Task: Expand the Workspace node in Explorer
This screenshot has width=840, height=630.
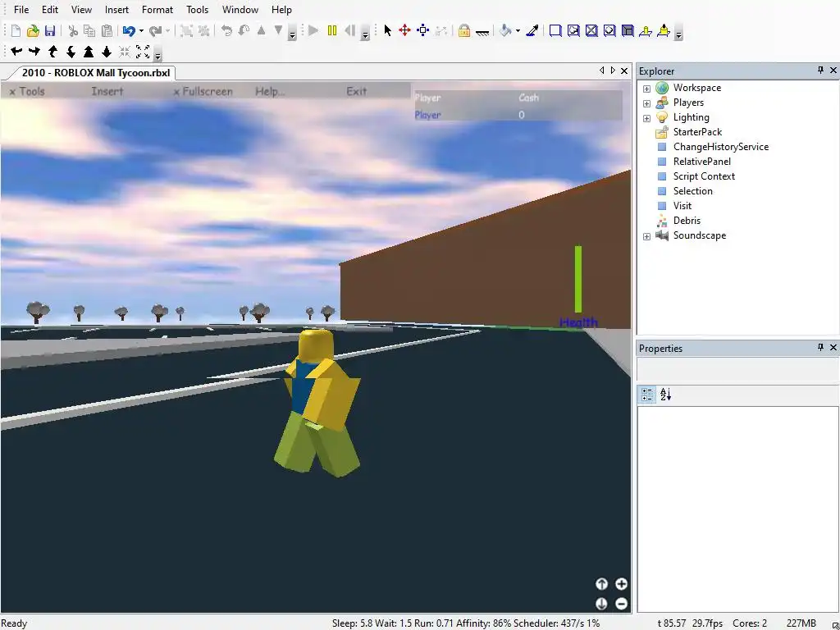Action: 646,89
